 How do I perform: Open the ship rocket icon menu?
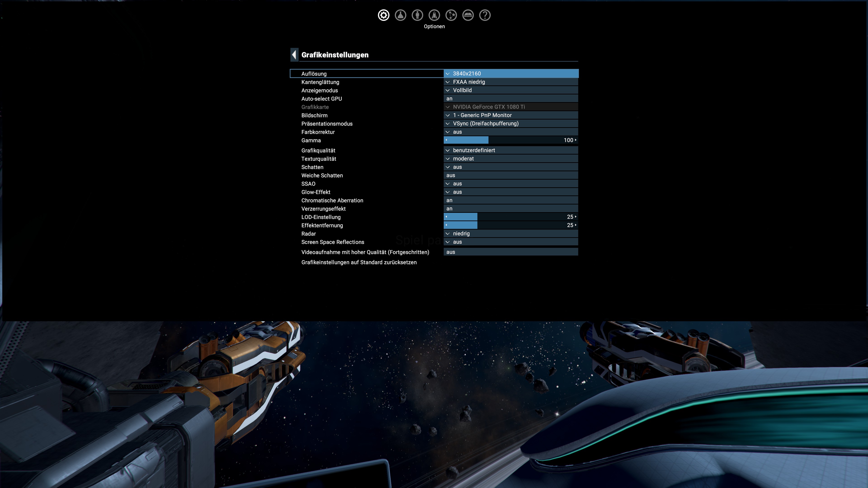(434, 15)
